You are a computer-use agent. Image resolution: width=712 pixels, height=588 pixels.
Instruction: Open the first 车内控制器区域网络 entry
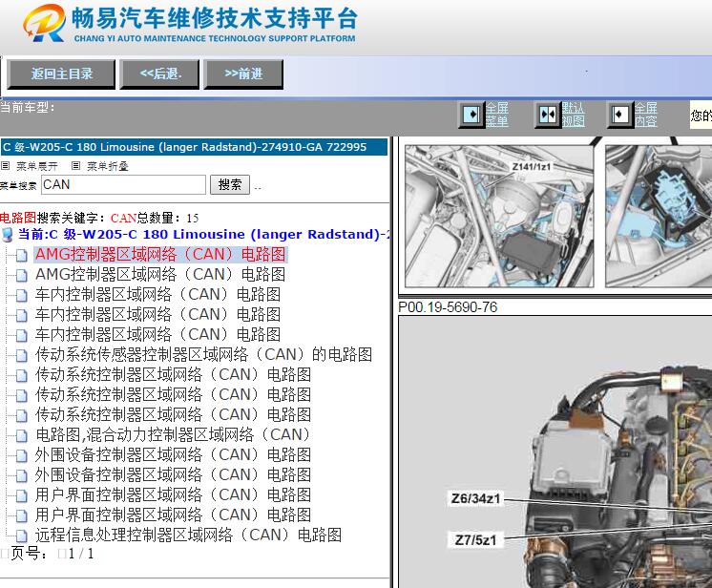coord(157,294)
